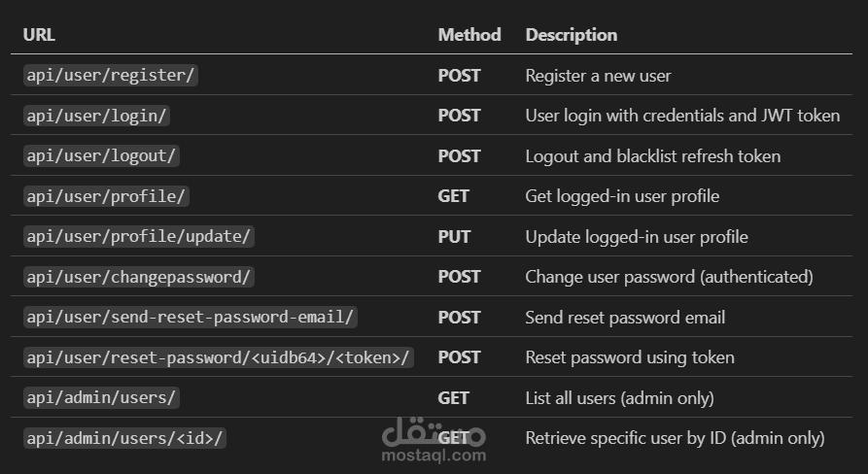Viewport: 868px width, 474px height.
Task: Click the PUT method label
Action: pos(454,237)
